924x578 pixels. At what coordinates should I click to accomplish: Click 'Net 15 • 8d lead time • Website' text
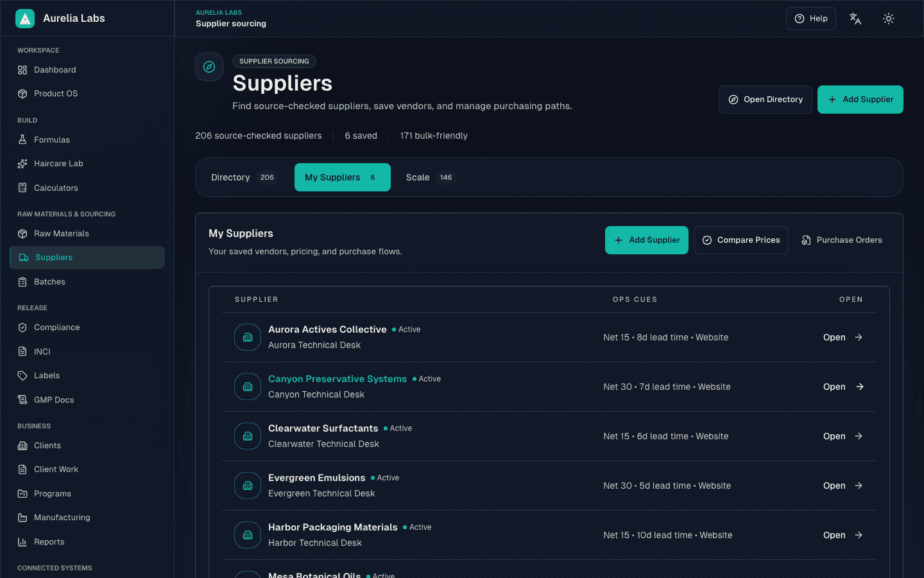(666, 337)
